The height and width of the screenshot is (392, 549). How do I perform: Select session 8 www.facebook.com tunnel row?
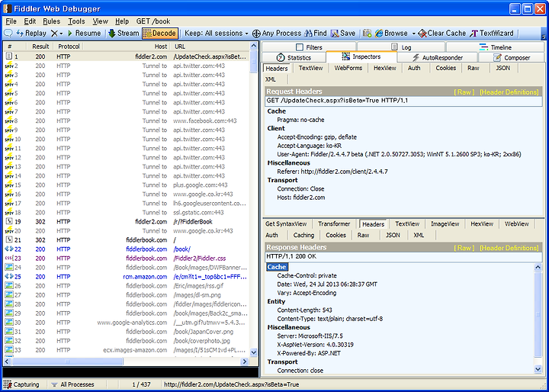click(x=127, y=120)
